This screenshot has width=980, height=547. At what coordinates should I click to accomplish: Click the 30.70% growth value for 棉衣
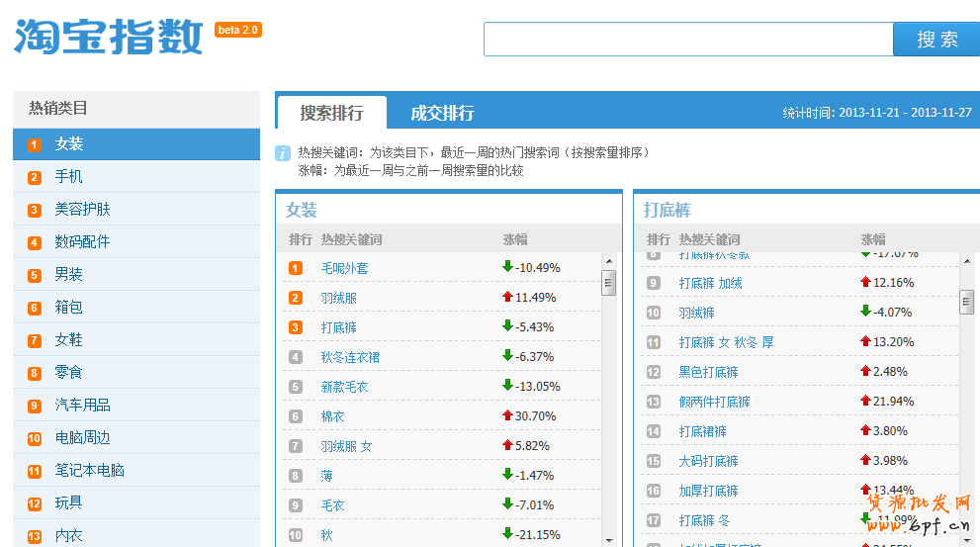(x=535, y=415)
